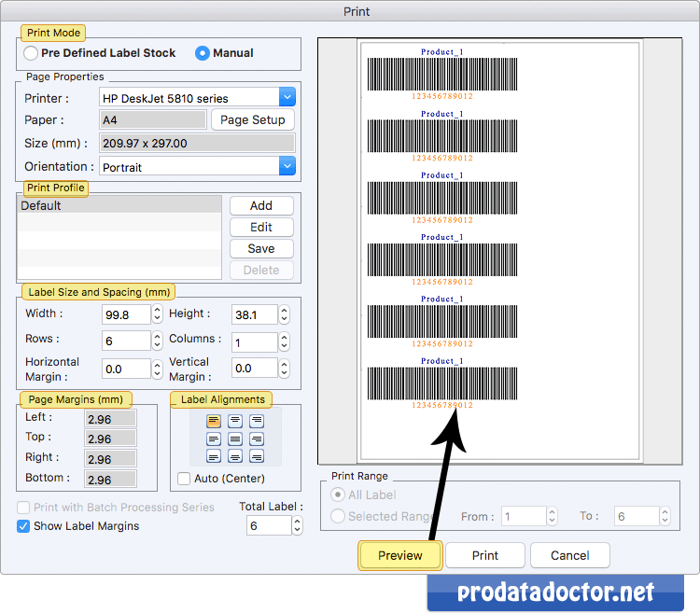The width and height of the screenshot is (700, 613).
Task: Cancel the print dialog
Action: (570, 555)
